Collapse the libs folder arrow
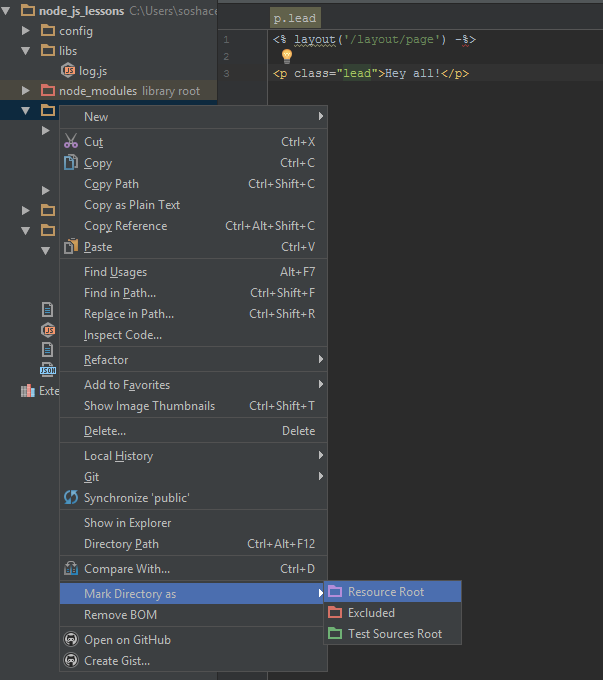This screenshot has width=603, height=680. pos(26,51)
